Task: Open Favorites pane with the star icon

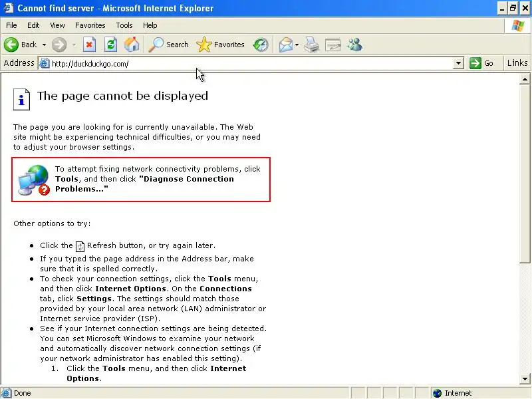Action: pos(203,45)
